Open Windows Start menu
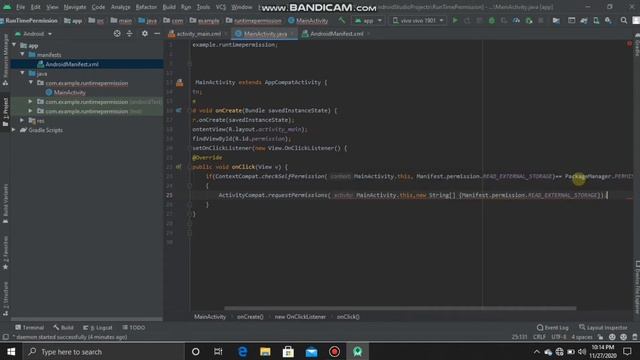 coord(11,351)
